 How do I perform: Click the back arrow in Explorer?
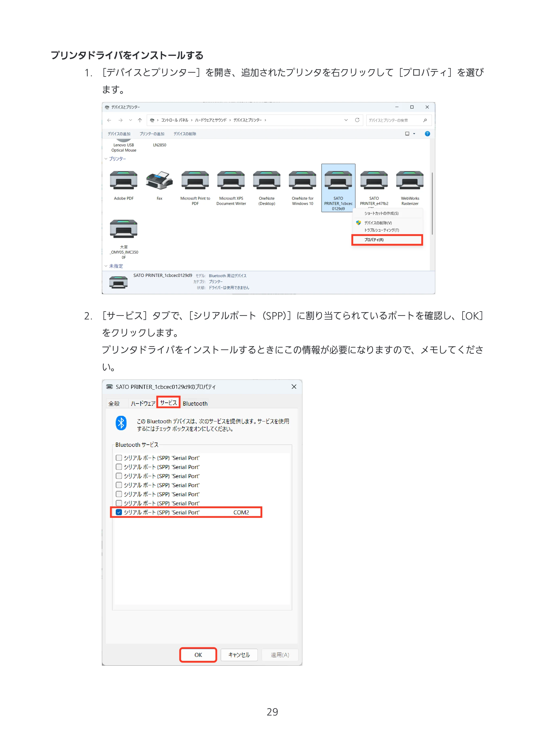(109, 120)
